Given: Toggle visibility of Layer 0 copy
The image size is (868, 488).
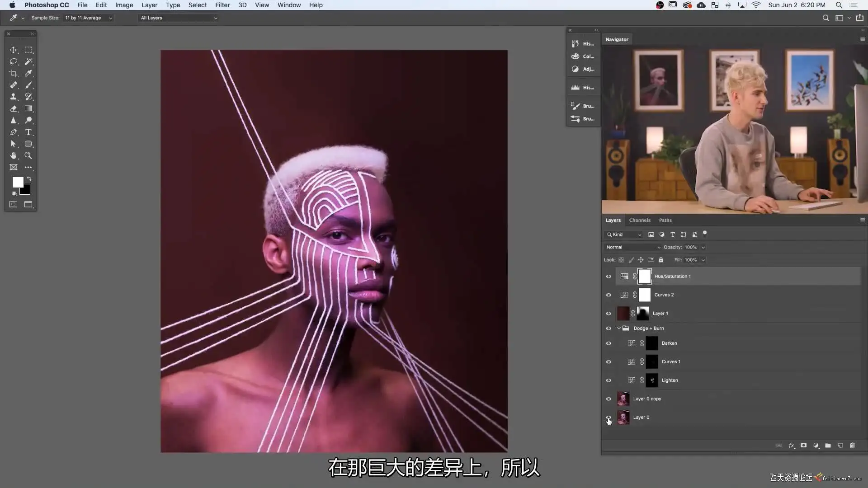Looking at the screenshot, I should tap(609, 399).
